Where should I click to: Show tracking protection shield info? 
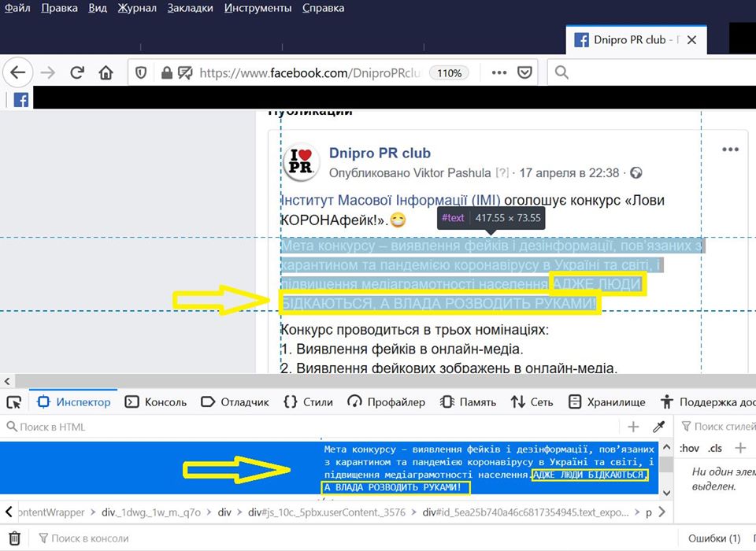[141, 72]
